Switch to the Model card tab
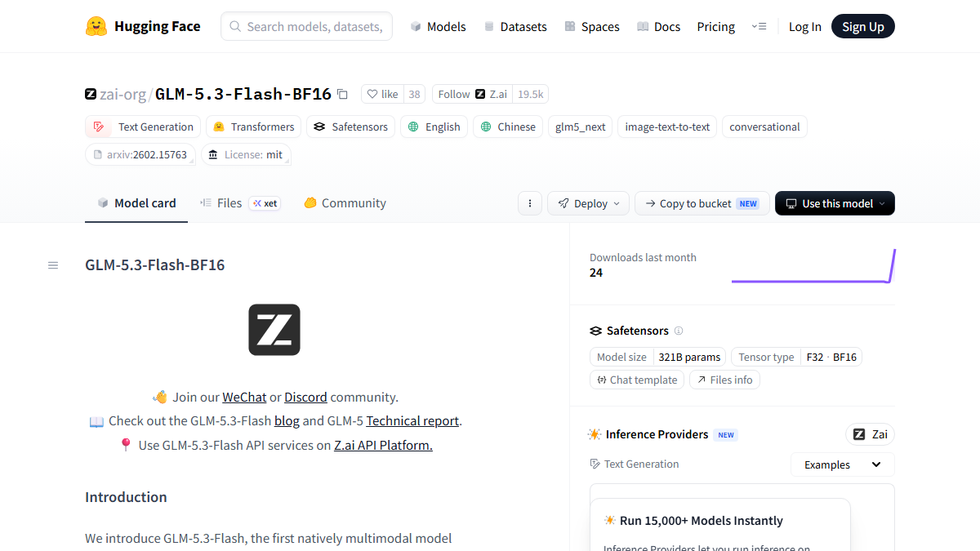Viewport: 980px width, 551px height. [x=136, y=203]
